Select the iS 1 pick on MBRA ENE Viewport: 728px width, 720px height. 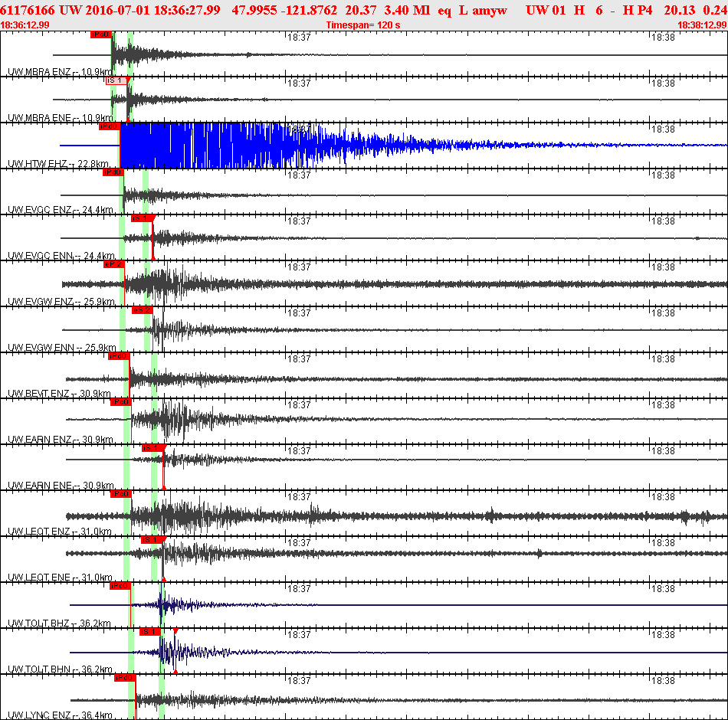[x=116, y=80]
